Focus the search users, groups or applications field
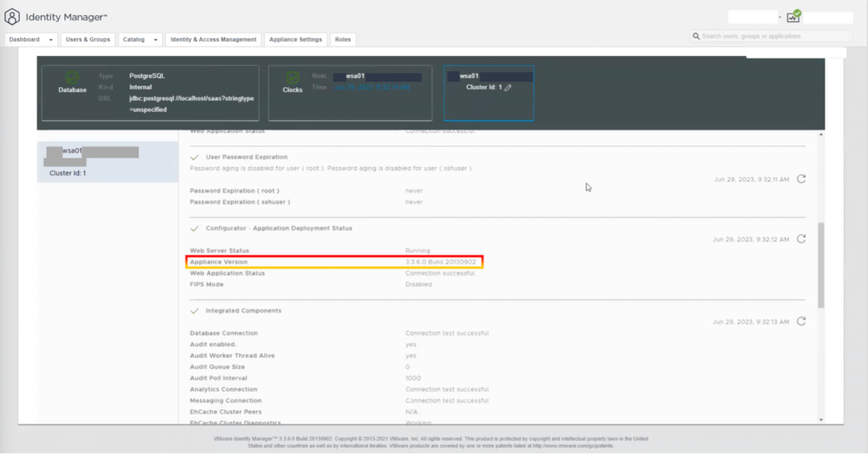The height and width of the screenshot is (456, 868). [x=771, y=36]
